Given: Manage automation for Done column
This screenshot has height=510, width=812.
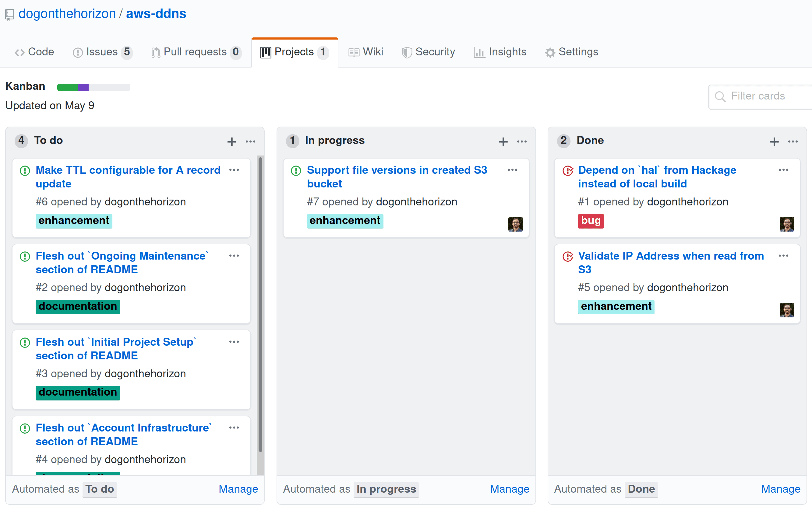Looking at the screenshot, I should pos(781,489).
